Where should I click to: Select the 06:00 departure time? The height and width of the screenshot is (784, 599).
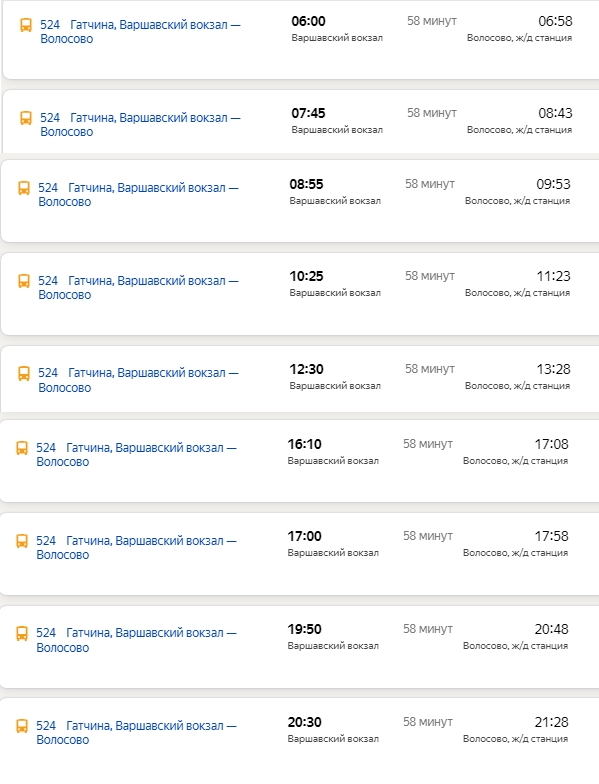coord(308,21)
